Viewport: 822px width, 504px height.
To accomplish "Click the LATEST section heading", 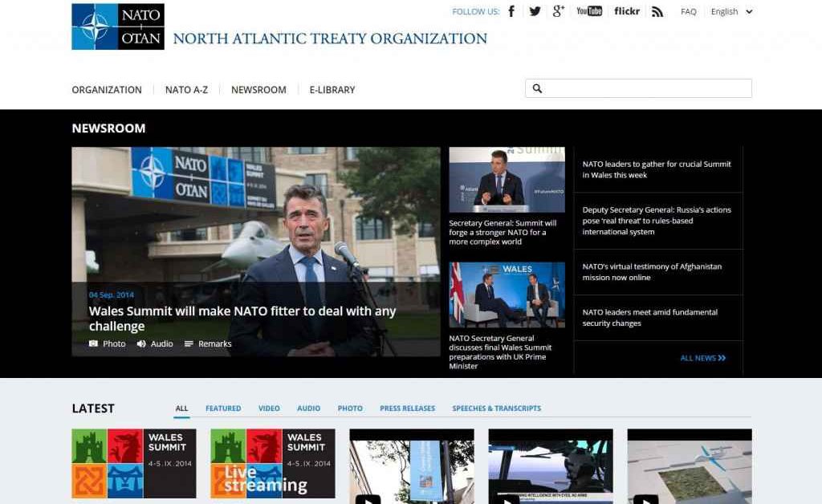I will tap(93, 408).
